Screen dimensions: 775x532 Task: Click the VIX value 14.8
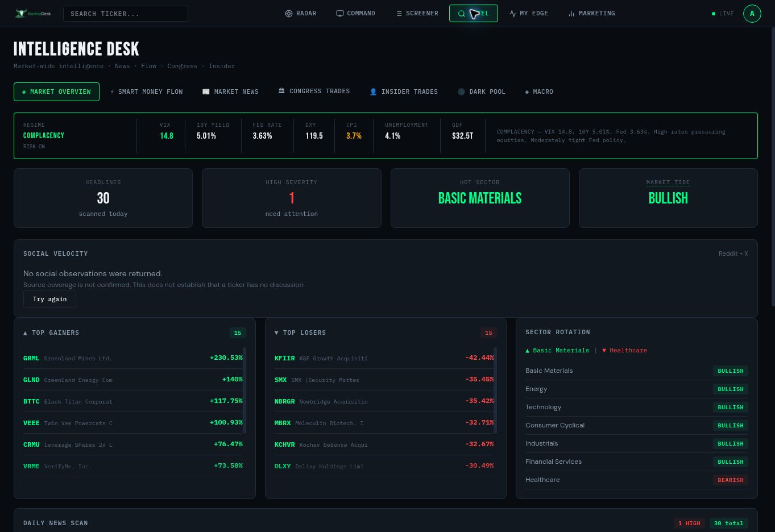click(x=167, y=136)
